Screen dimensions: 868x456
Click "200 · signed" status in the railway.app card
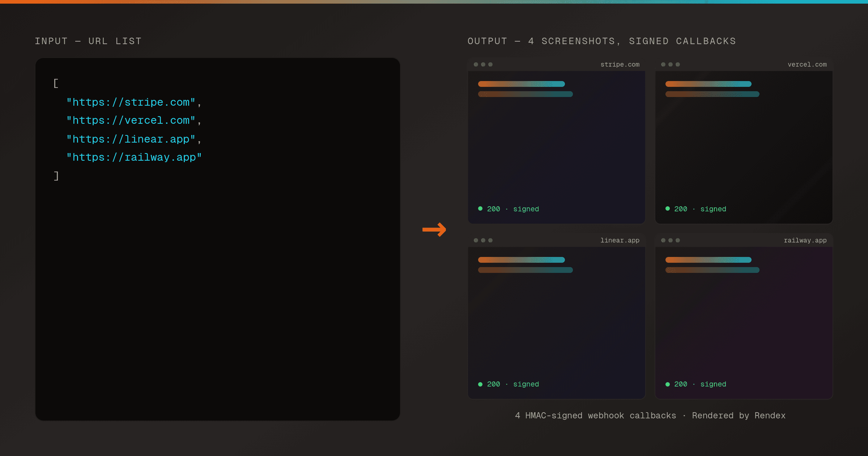coord(700,384)
